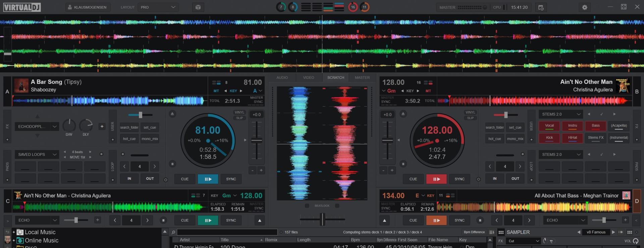Switch to the MASTER tab
The image size is (644, 248).
(362, 77)
